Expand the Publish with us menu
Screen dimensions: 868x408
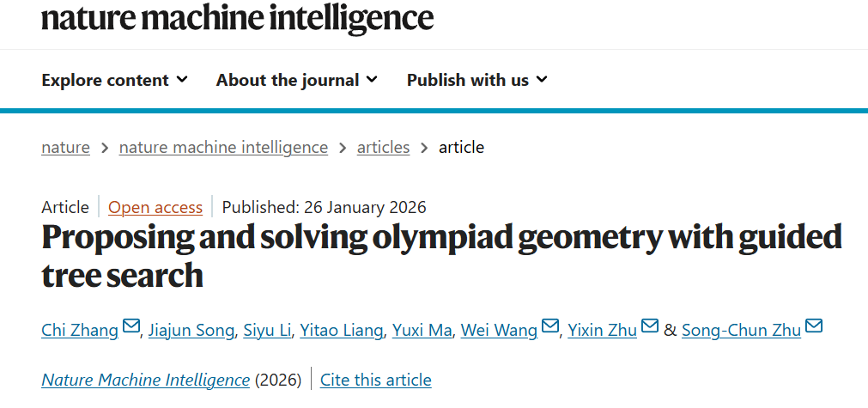coord(476,80)
